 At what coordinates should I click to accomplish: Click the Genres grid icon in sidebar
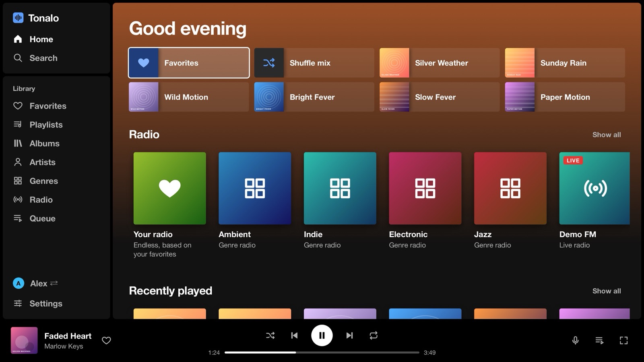[x=18, y=181]
